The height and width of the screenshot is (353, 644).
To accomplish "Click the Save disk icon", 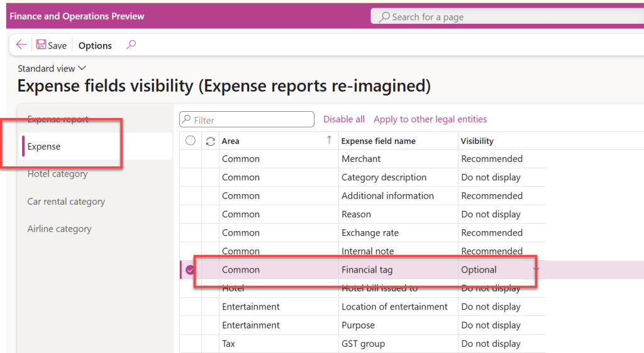I will 41,45.
